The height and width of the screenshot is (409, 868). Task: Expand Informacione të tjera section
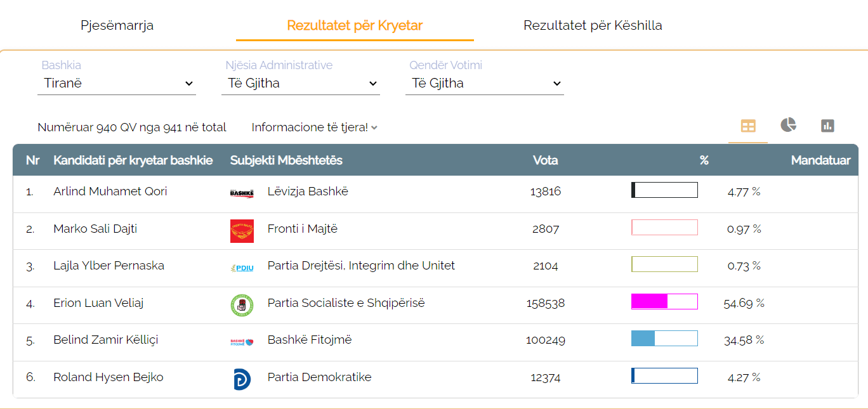coord(314,127)
